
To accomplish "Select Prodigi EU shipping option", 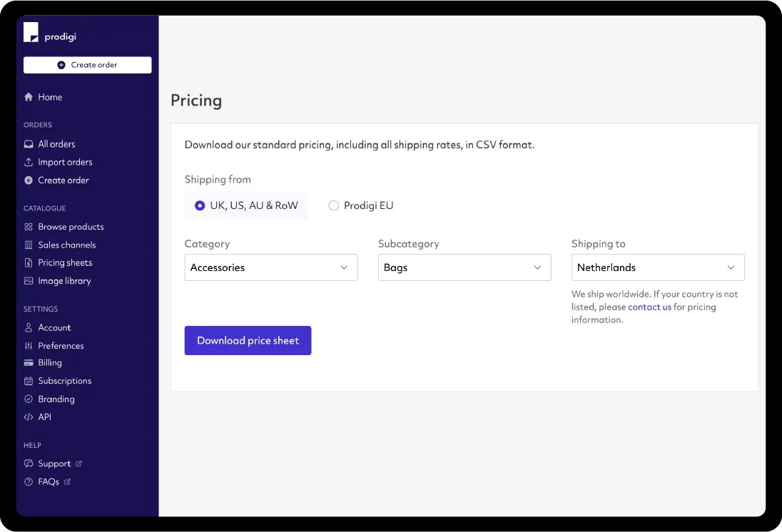I will click(361, 205).
